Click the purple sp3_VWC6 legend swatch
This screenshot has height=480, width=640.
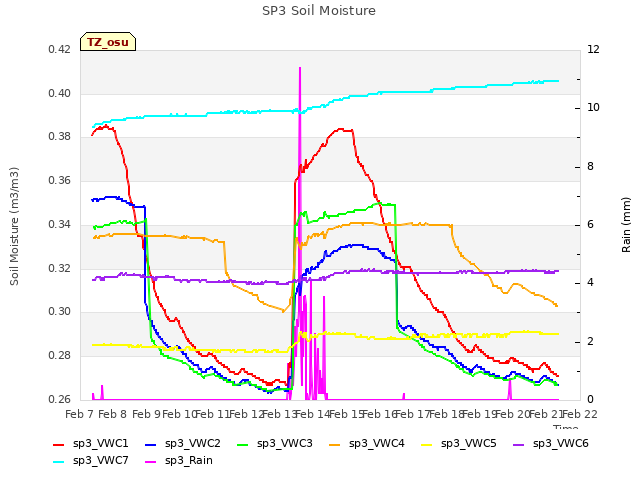click(519, 444)
